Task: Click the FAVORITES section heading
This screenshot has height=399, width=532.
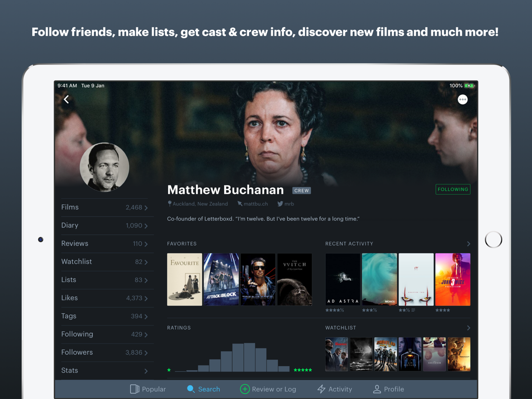Action: 182,244
